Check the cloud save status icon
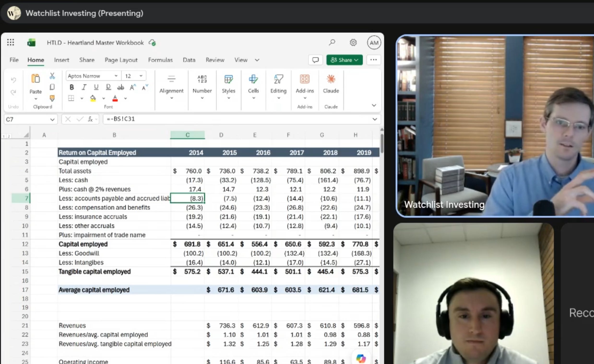The image size is (594, 364). pos(152,43)
